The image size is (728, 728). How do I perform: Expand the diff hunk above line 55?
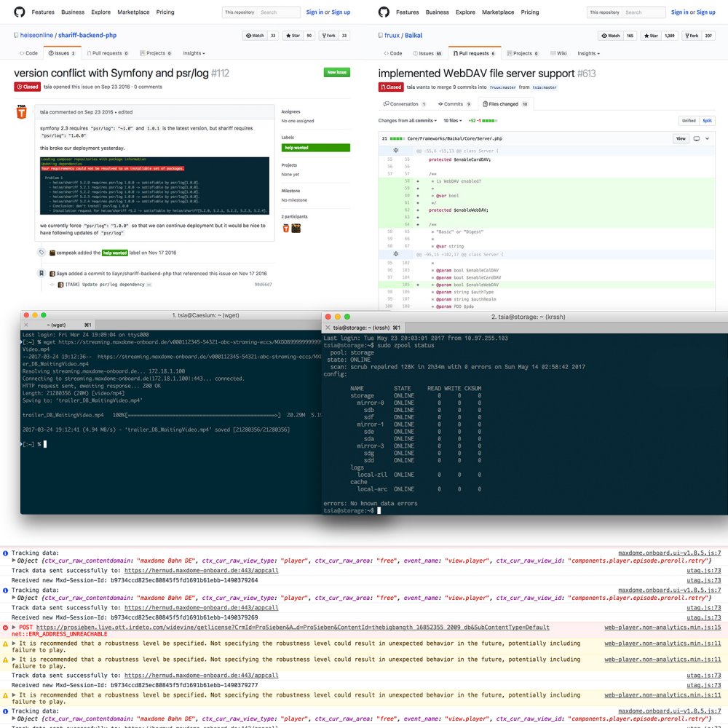395,151
